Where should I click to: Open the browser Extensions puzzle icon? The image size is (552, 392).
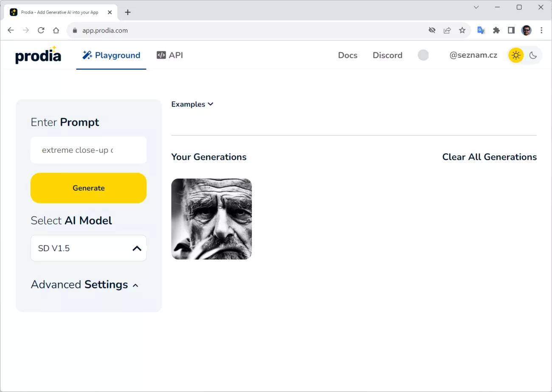pyautogui.click(x=496, y=30)
